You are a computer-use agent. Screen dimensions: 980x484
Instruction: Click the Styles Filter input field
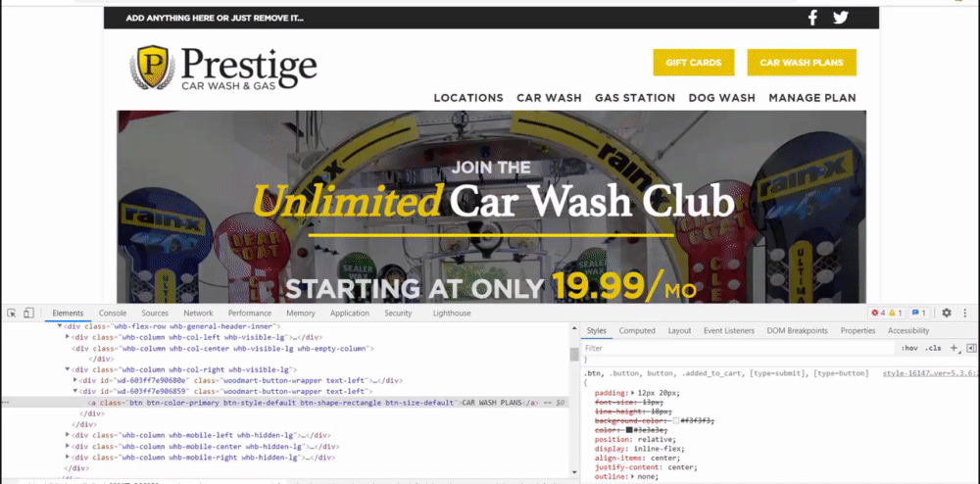(739, 348)
